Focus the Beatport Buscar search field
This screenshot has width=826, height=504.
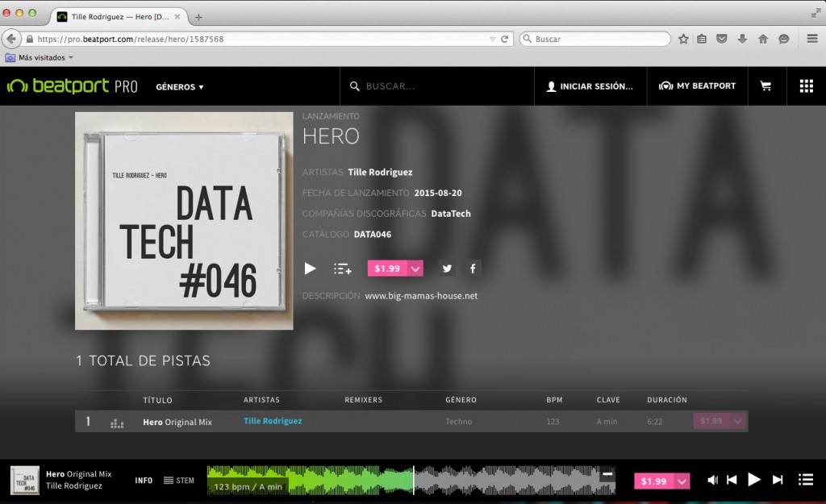click(x=437, y=85)
